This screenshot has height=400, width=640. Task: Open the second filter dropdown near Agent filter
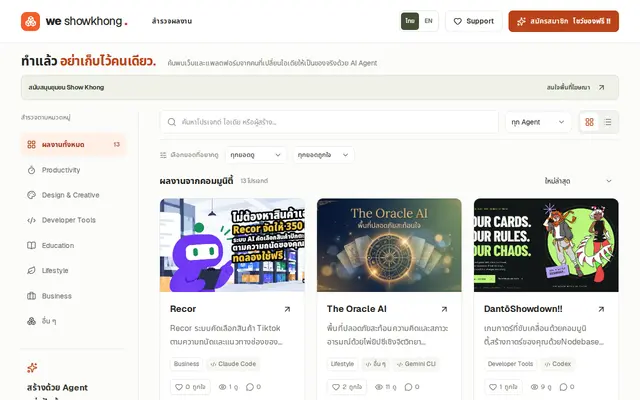323,155
